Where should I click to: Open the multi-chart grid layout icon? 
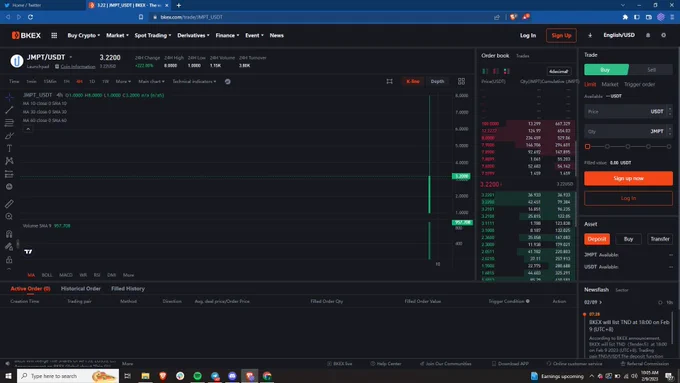(x=461, y=82)
